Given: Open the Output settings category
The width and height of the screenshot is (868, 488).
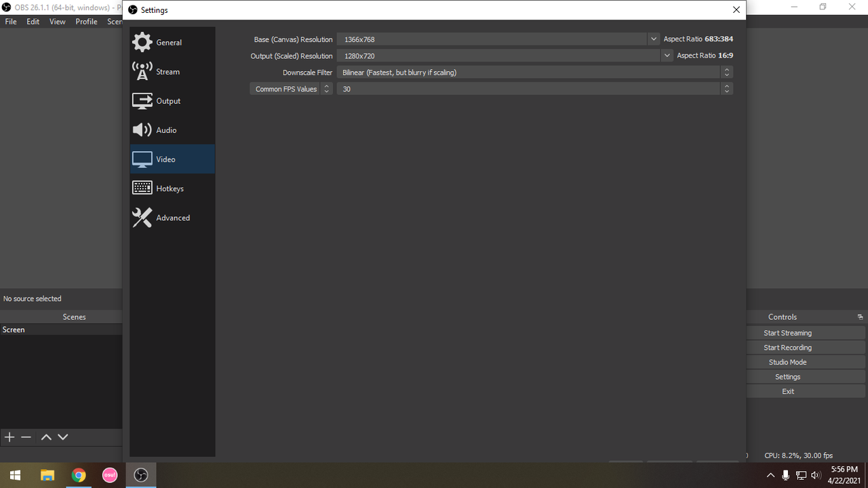Looking at the screenshot, I should [x=172, y=100].
